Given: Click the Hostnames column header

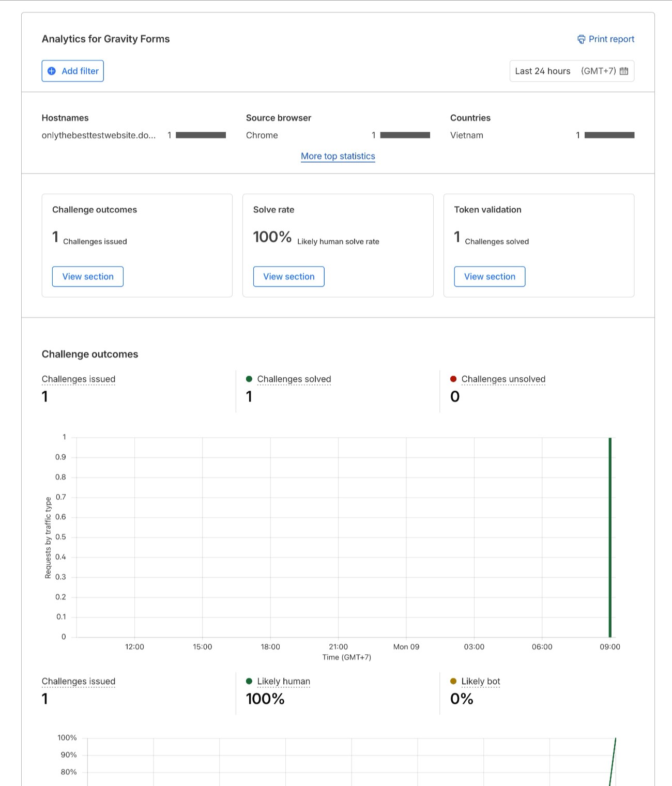Looking at the screenshot, I should [x=65, y=118].
